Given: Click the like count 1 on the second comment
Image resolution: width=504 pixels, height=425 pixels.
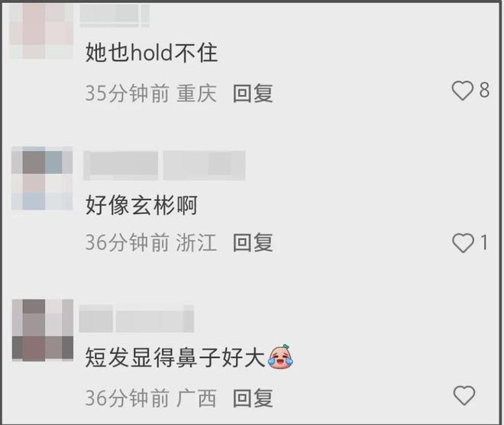Looking at the screenshot, I should coord(484,242).
